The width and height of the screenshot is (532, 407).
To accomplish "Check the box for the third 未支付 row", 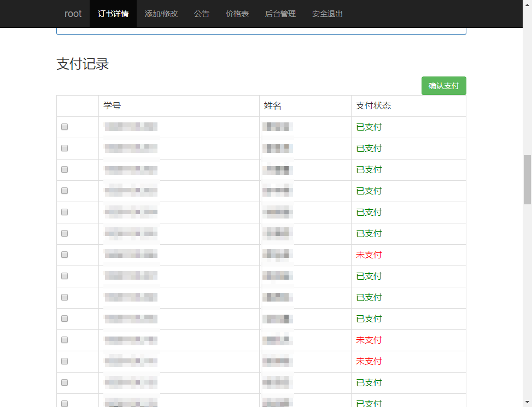I will 65,361.
